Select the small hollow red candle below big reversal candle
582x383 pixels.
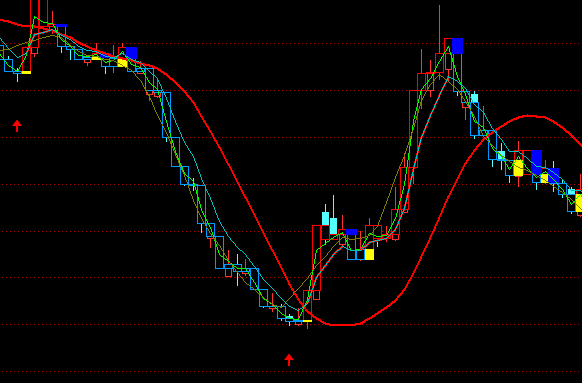(316, 295)
